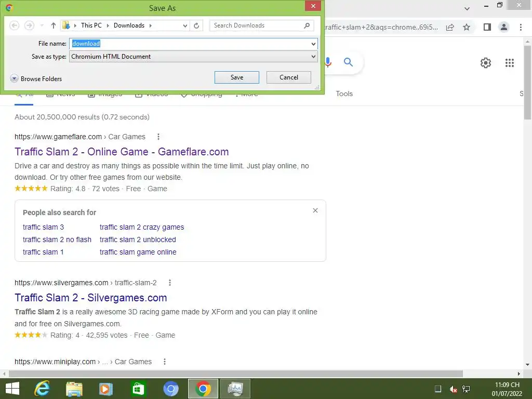Open options dots for miniplay result
Screen dimensions: 532x399
pos(165,362)
